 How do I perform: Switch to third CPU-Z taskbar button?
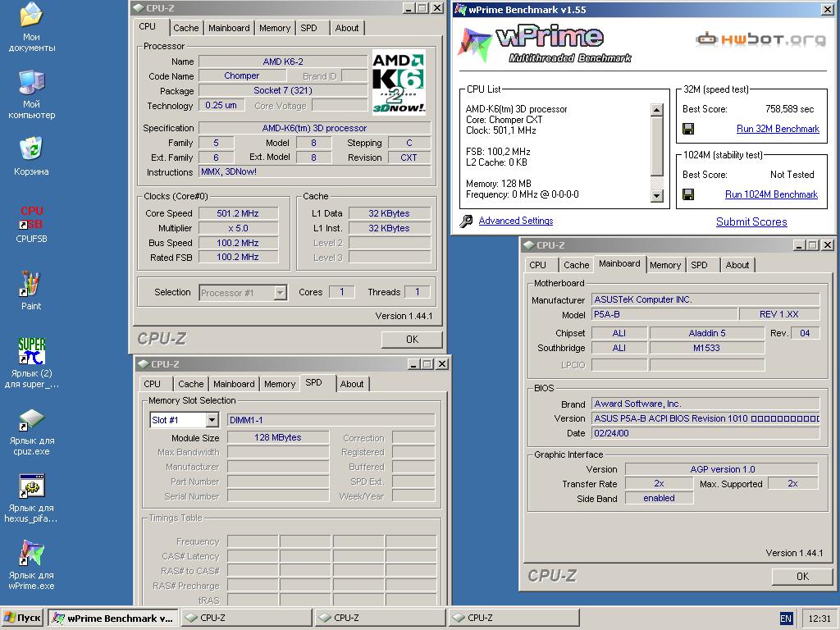pos(514,618)
